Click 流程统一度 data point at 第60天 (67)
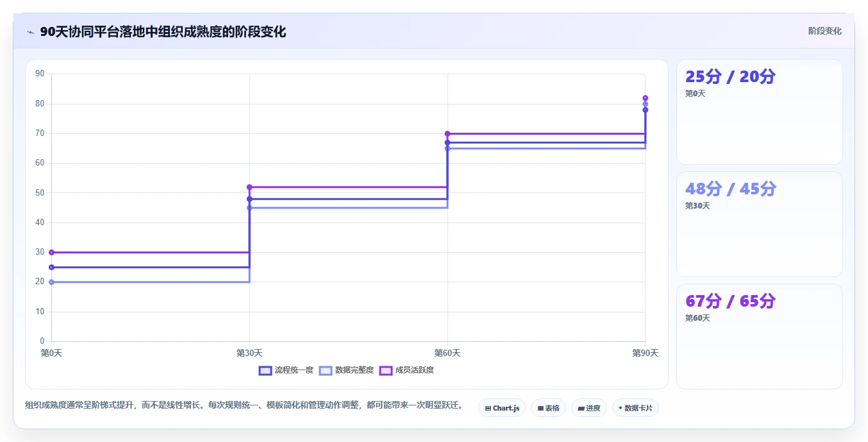The width and height of the screenshot is (868, 442). pos(447,142)
